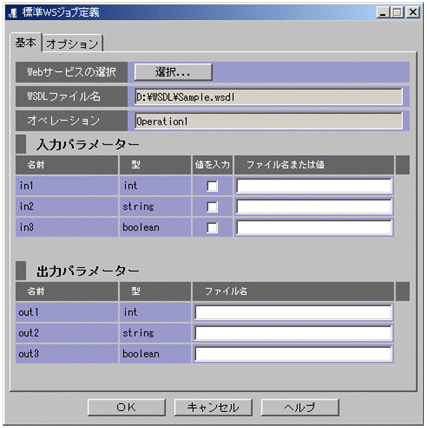The image size is (427, 429).
Task: Dismiss dialog with キャンセル button
Action: tap(213, 407)
